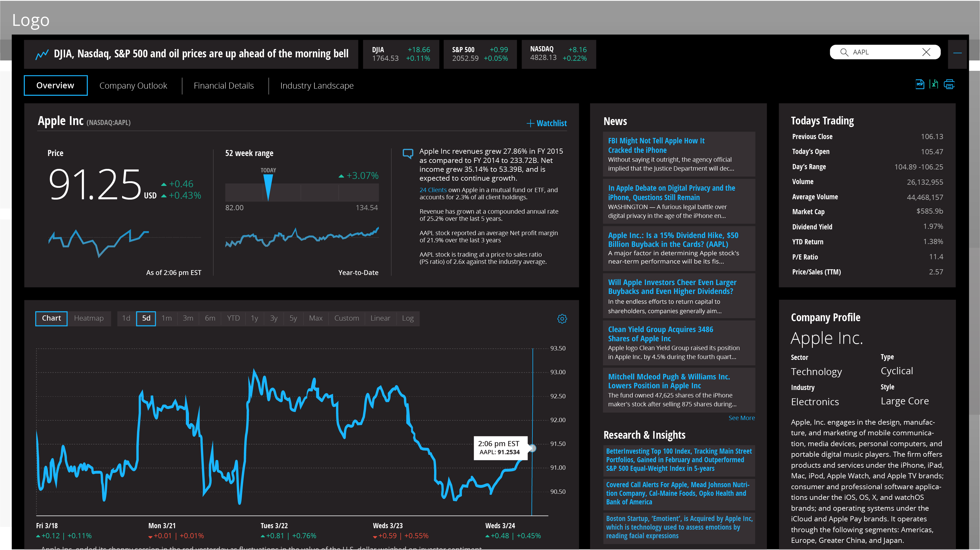
Task: Click the commentary speech bubble icon
Action: (408, 153)
